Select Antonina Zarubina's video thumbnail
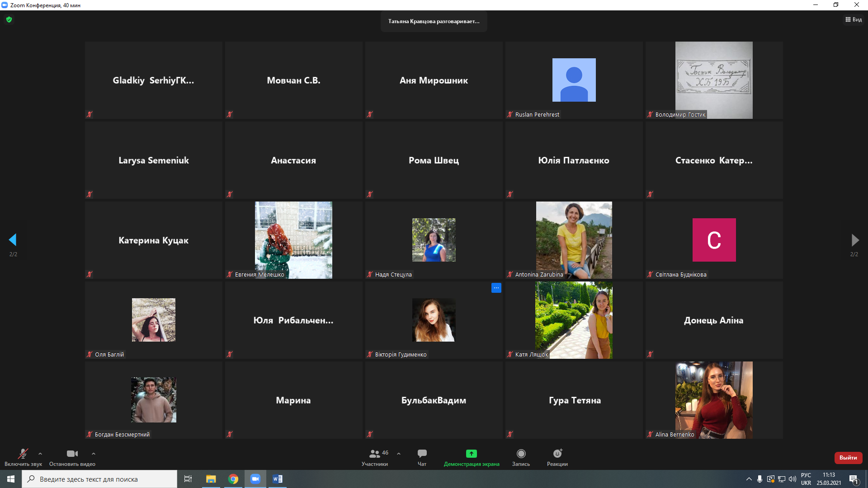This screenshot has height=488, width=868. 574,239
